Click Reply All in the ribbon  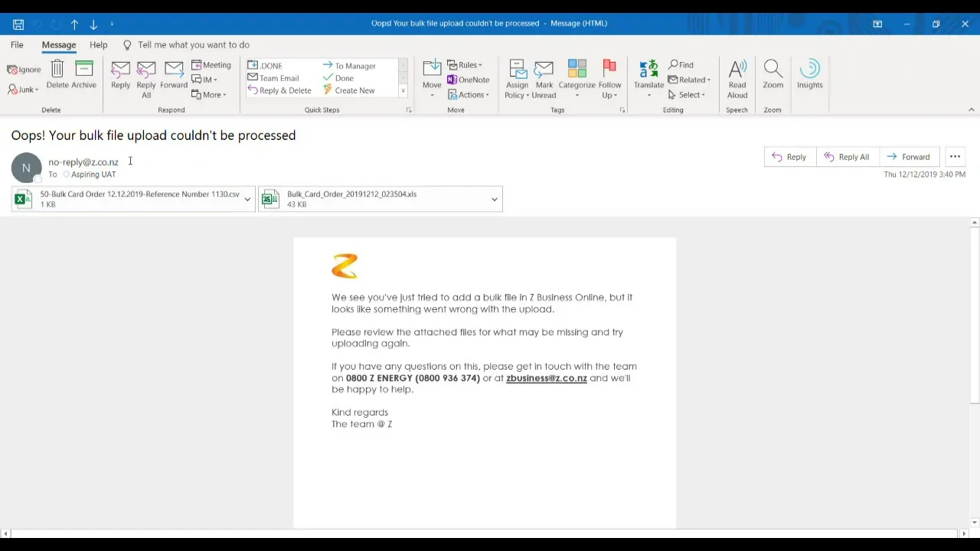pyautogui.click(x=146, y=80)
